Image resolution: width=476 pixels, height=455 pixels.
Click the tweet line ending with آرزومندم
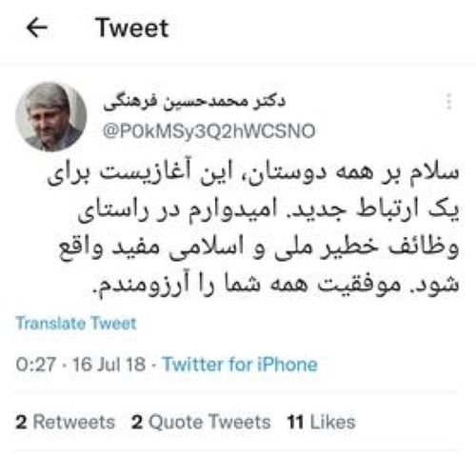pyautogui.click(x=275, y=284)
